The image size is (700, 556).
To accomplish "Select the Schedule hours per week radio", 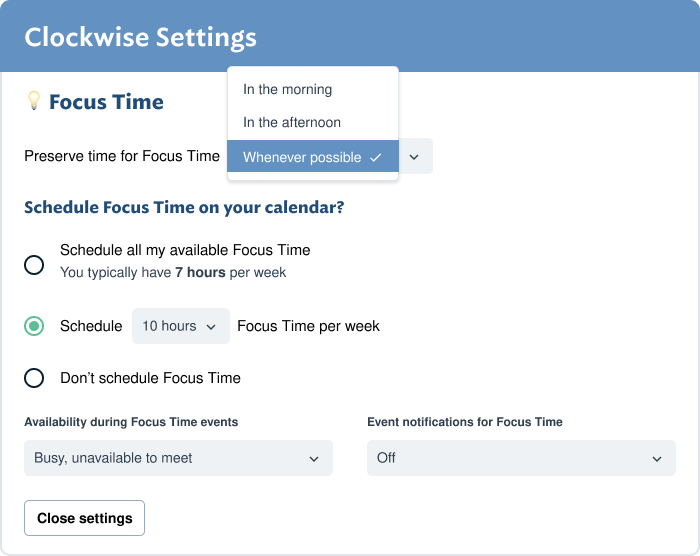I will pyautogui.click(x=34, y=326).
